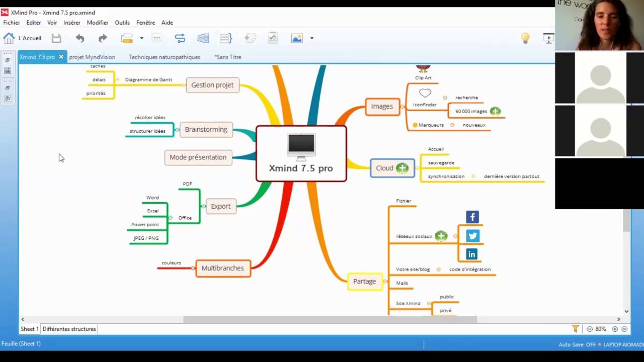Screen dimensions: 644x362
Task: Launch presentation mode icon
Action: pos(548,38)
